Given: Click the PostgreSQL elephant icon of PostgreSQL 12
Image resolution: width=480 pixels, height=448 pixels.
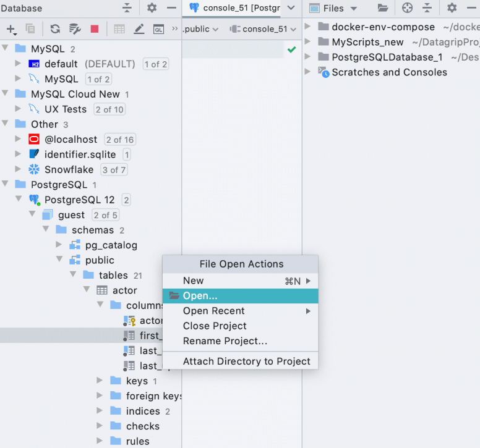Looking at the screenshot, I should pyautogui.click(x=35, y=200).
